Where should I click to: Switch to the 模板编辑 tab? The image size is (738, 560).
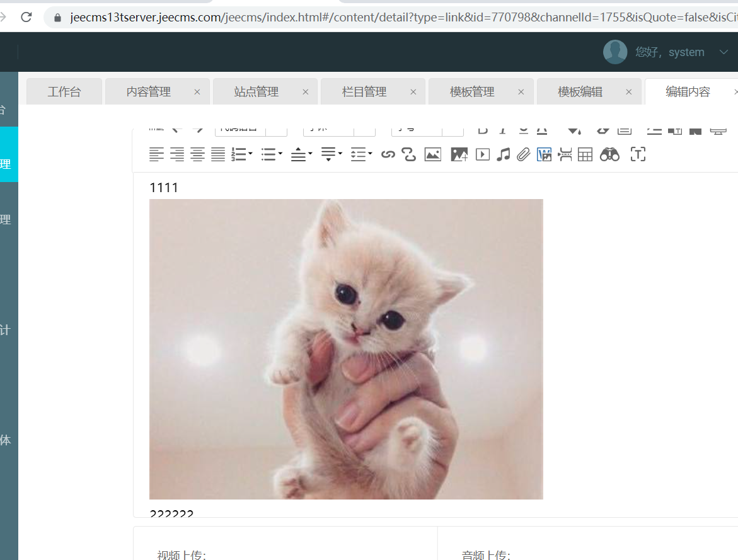[x=580, y=92]
